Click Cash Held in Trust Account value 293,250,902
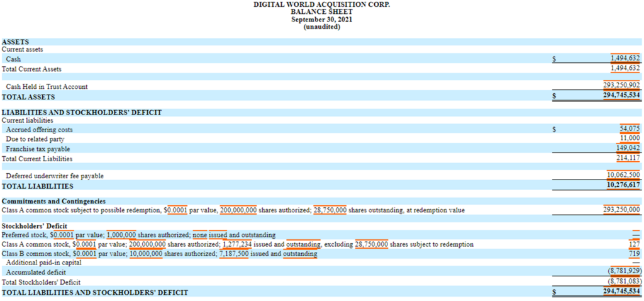Image resolution: width=644 pixels, height=301 pixels. 621,86
